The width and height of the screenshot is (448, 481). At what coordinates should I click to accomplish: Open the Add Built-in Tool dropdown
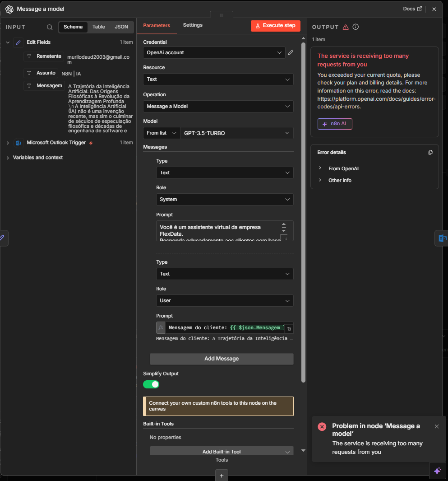coord(222,451)
